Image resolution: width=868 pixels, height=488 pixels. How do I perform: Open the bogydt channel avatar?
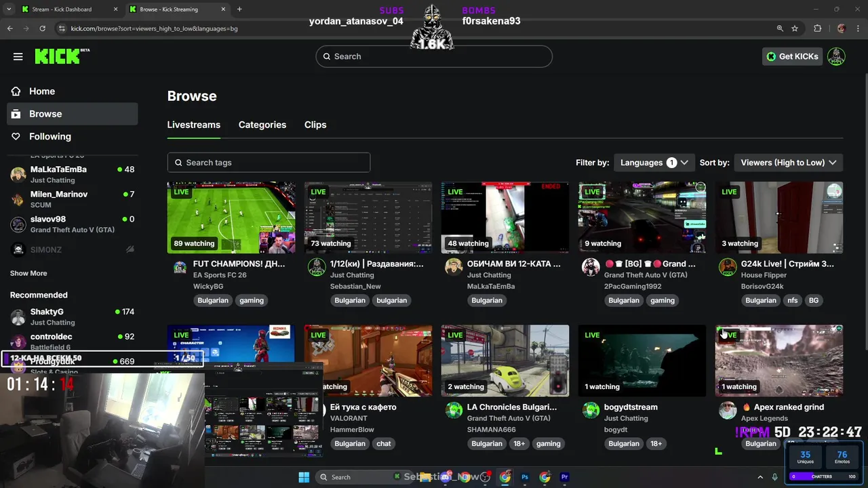[x=591, y=410]
